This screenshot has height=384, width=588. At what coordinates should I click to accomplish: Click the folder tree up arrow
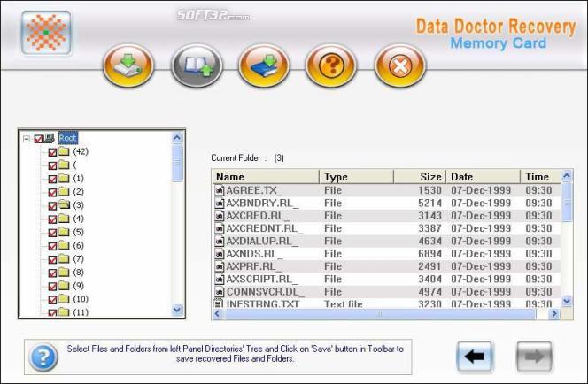click(177, 138)
